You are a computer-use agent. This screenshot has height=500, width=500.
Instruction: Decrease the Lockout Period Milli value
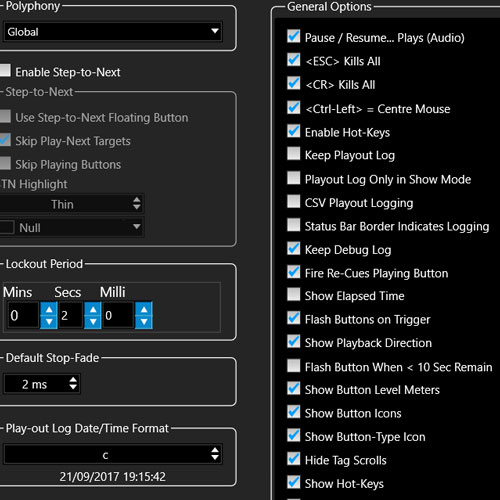tap(144, 322)
